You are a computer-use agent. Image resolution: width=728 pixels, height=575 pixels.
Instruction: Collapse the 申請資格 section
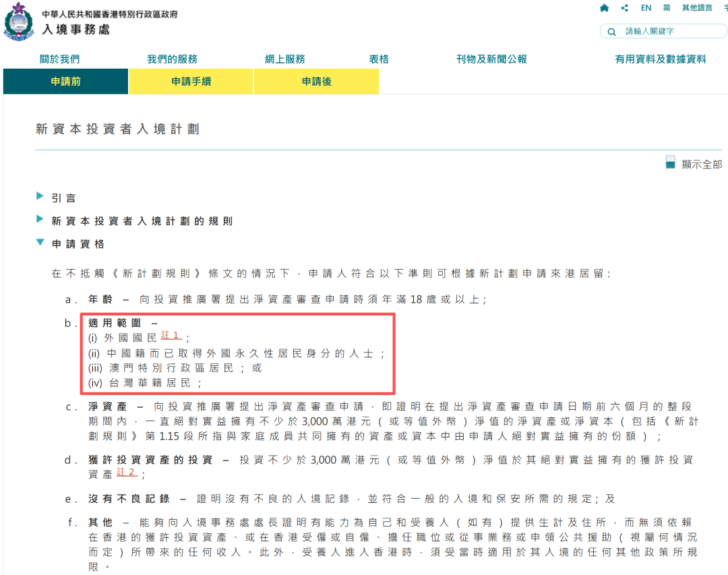(78, 244)
